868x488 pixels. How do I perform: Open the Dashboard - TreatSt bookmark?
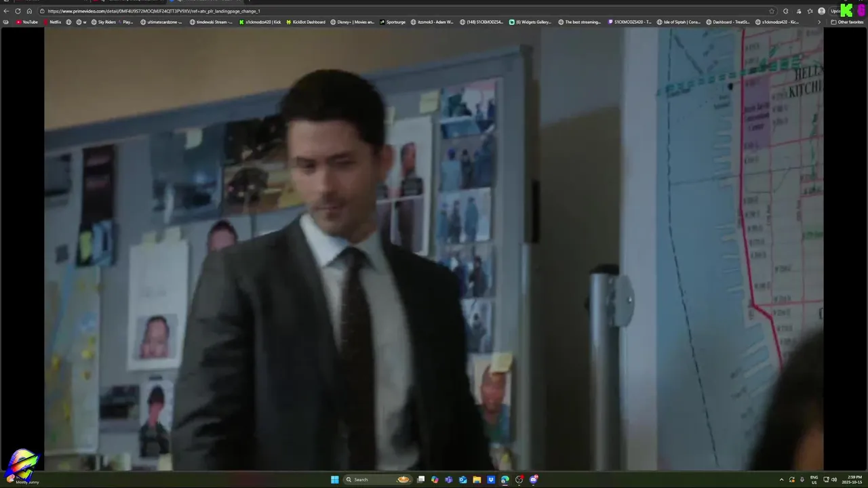click(728, 22)
